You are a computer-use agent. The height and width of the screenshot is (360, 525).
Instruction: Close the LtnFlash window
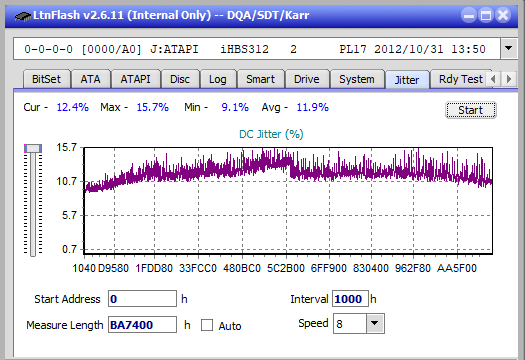click(x=503, y=15)
